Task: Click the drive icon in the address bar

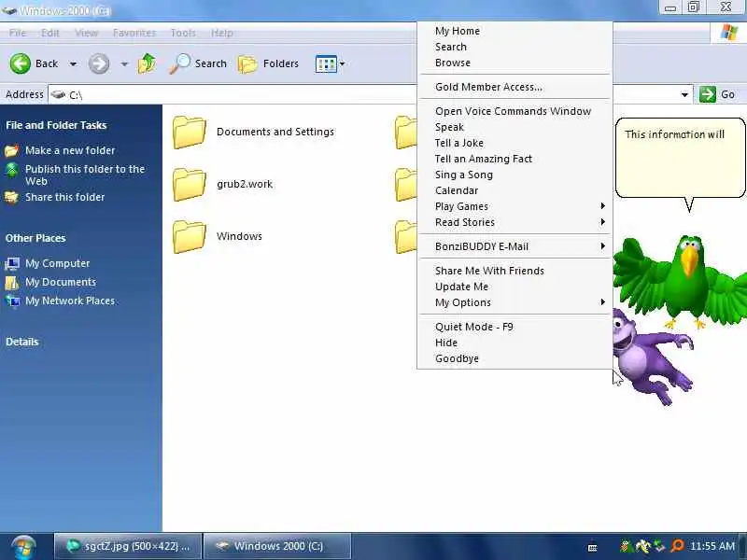Action: (x=58, y=95)
